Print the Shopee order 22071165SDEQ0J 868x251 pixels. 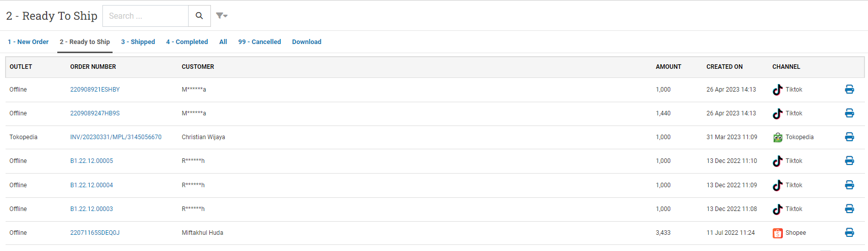(x=849, y=233)
